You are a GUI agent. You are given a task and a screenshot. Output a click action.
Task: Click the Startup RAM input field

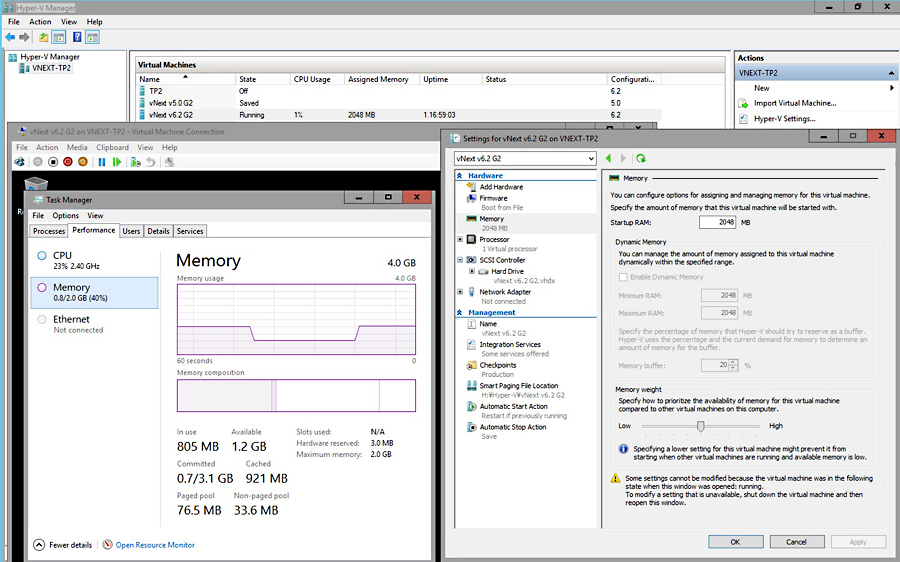click(x=717, y=222)
